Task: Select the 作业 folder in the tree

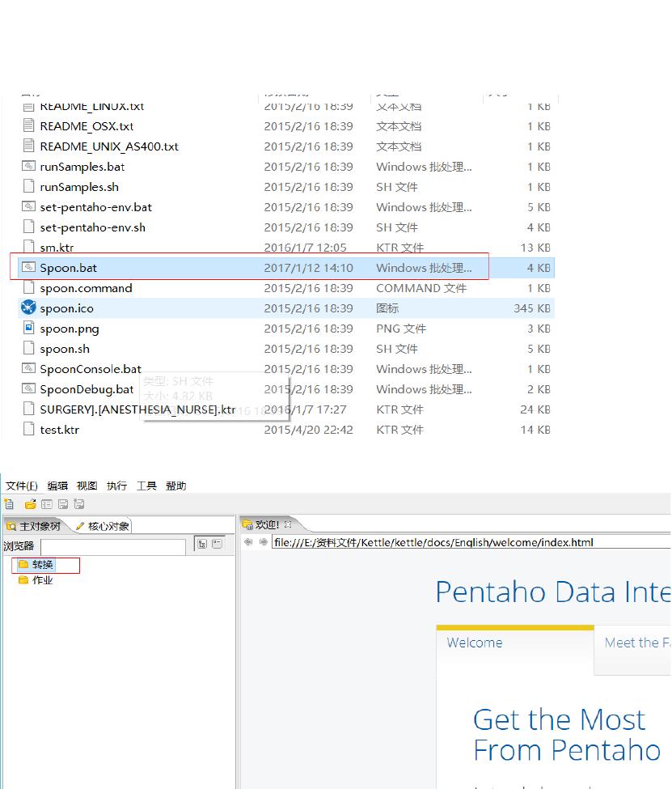Action: coord(36,580)
